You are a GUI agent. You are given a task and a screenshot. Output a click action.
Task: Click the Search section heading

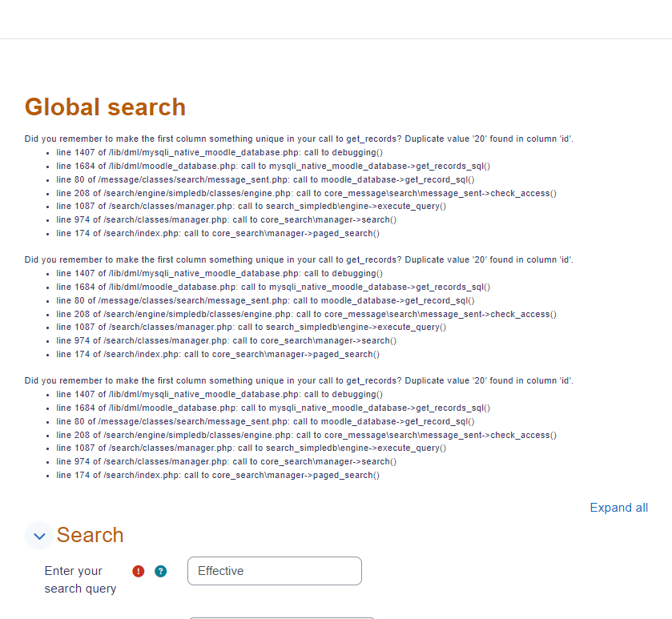tap(90, 535)
